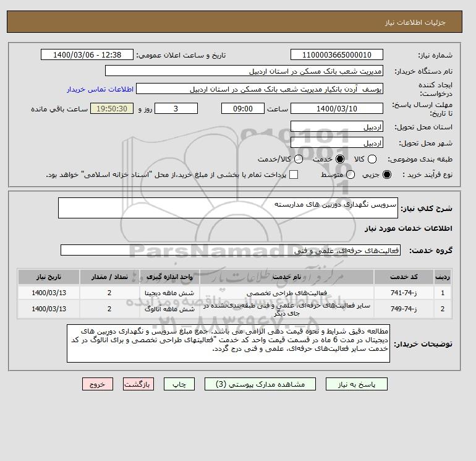Click the خروج exit button
The height and width of the screenshot is (461, 476).
coord(98,384)
